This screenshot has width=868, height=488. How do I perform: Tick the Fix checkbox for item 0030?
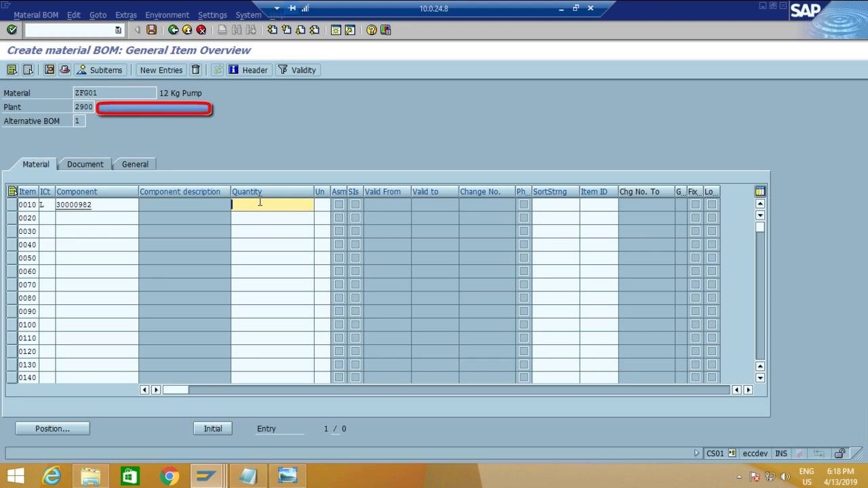pos(695,231)
